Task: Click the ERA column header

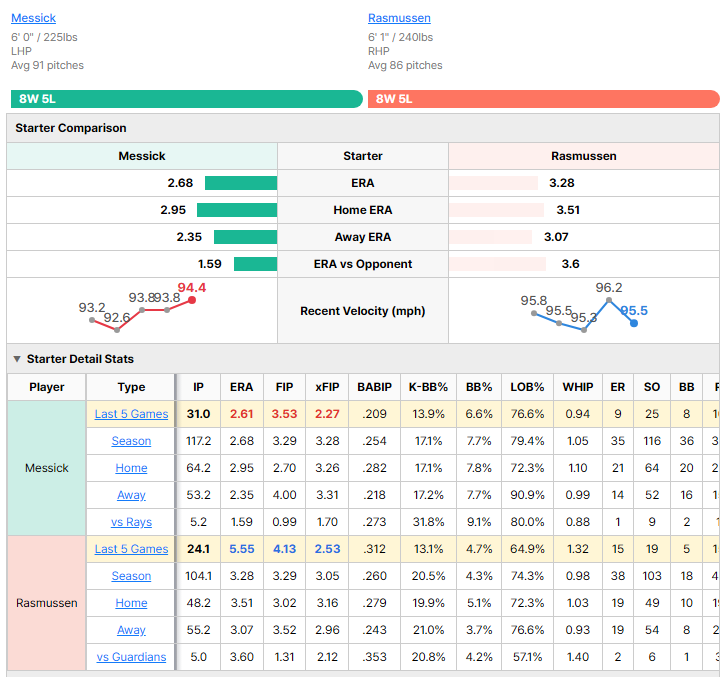Action: (242, 387)
